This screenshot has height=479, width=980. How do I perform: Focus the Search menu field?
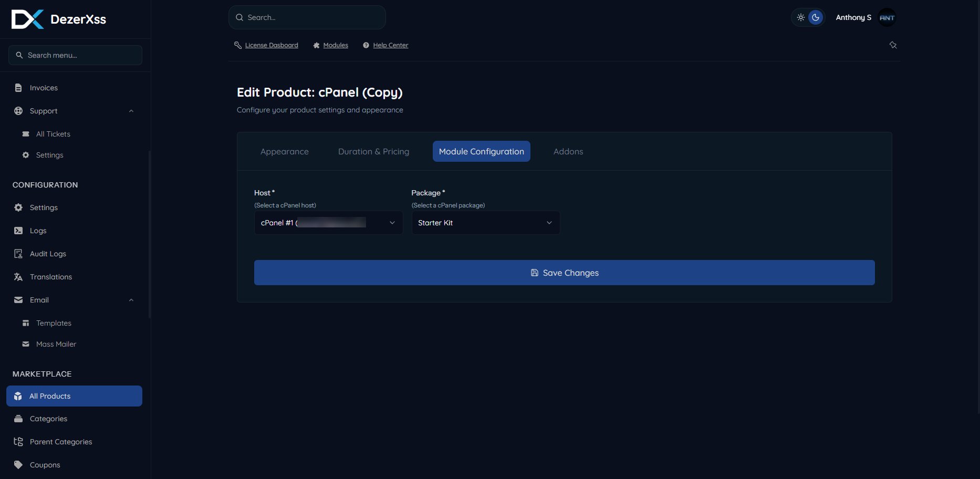[75, 55]
